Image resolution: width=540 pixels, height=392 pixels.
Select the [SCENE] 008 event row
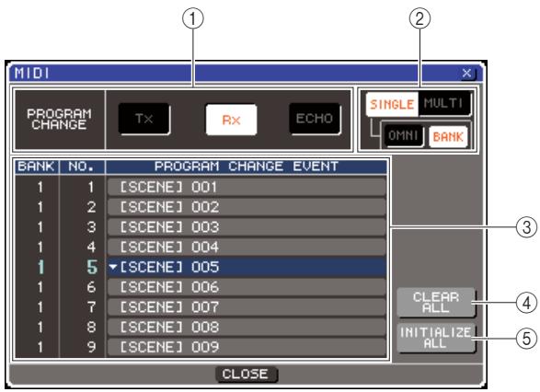click(247, 327)
